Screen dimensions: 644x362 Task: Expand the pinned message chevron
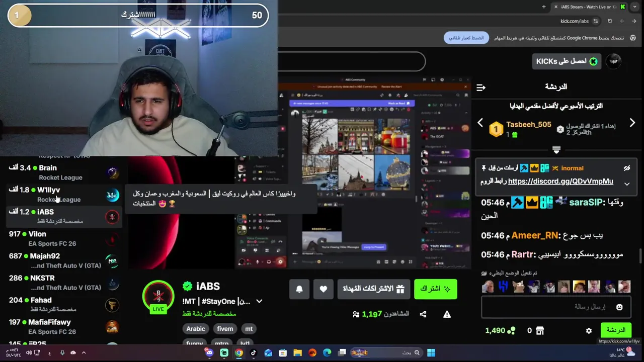pos(627,184)
